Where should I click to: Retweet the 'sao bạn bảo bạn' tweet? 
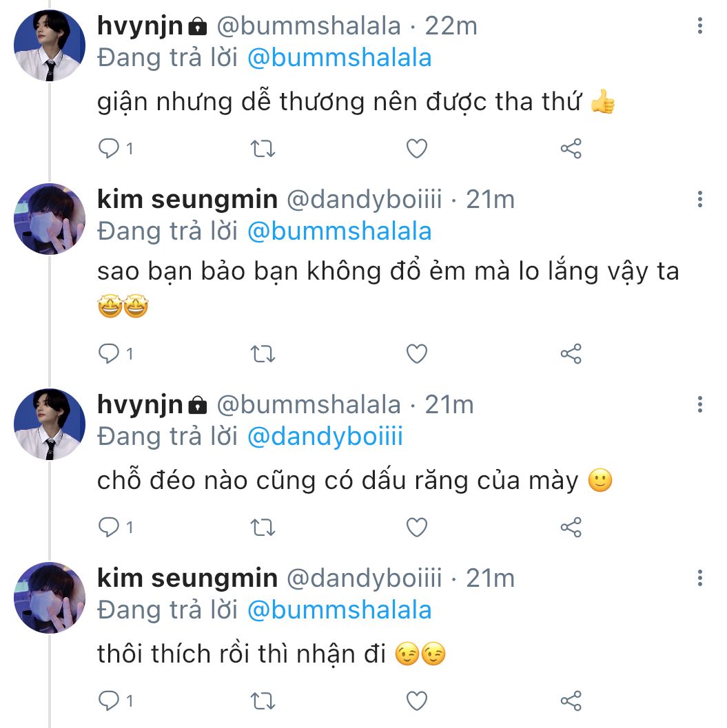pyautogui.click(x=263, y=354)
